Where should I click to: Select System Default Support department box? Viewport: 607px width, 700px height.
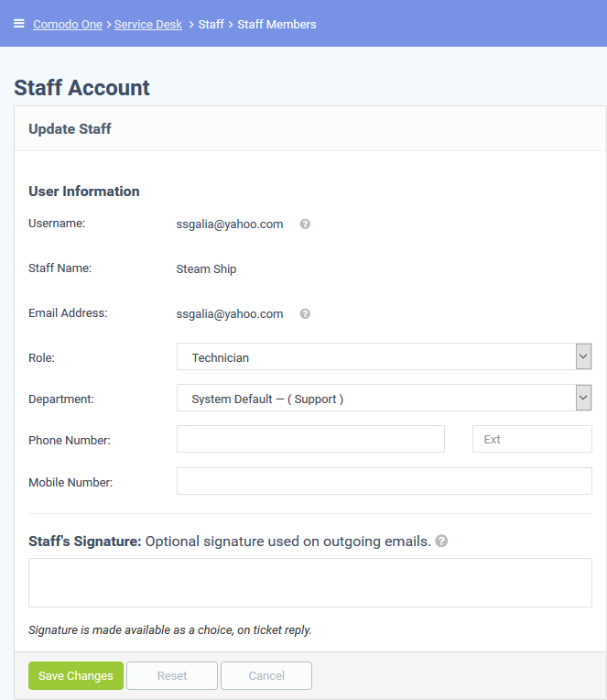384,398
